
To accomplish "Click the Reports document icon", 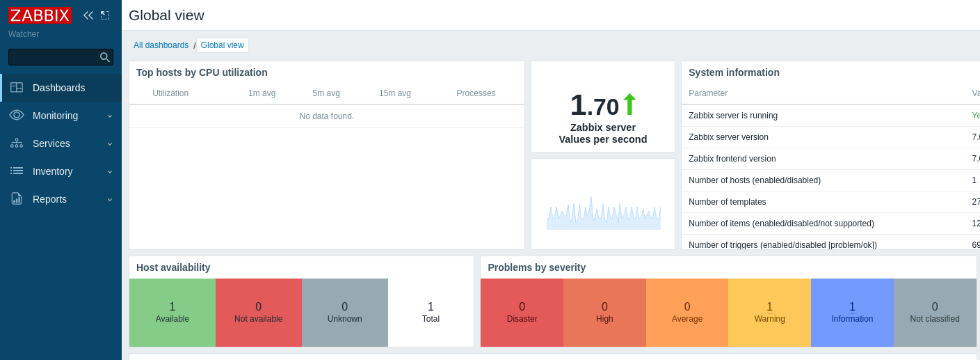I will tap(17, 198).
